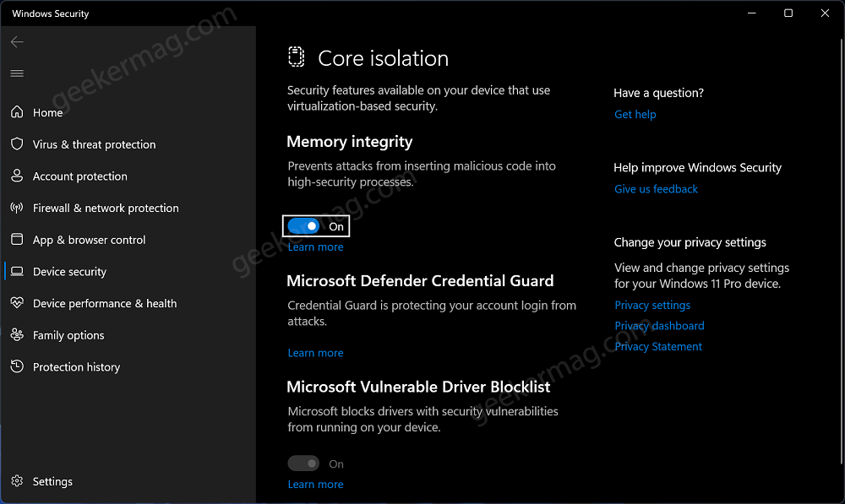This screenshot has height=504, width=845.
Task: Click the Get help link
Action: (x=635, y=114)
